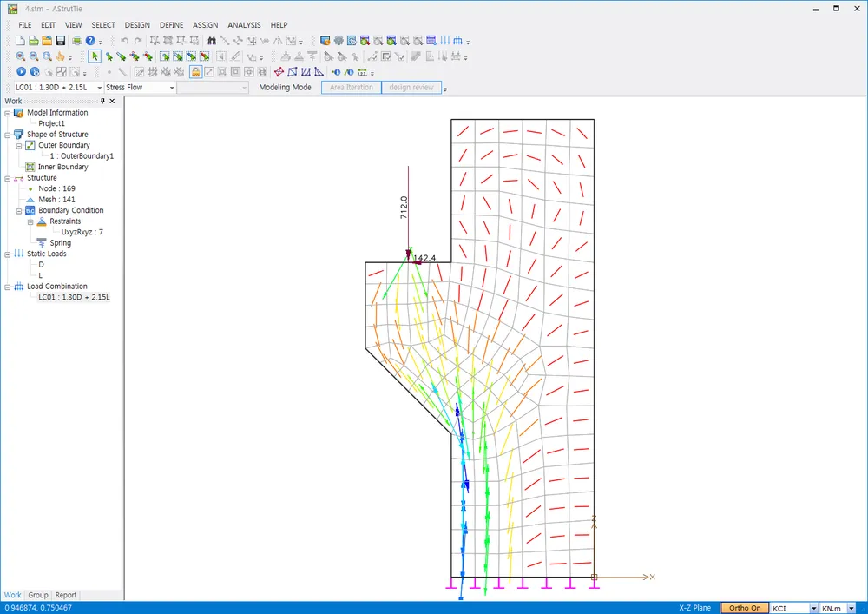Collapse the Outer Boundary tree node
Image resolution: width=868 pixels, height=614 pixels.
tap(19, 146)
